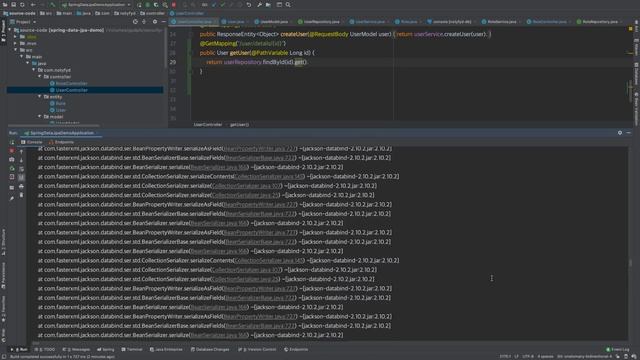
Task: Stop the application using red toolbar square
Action: click(x=174, y=5)
